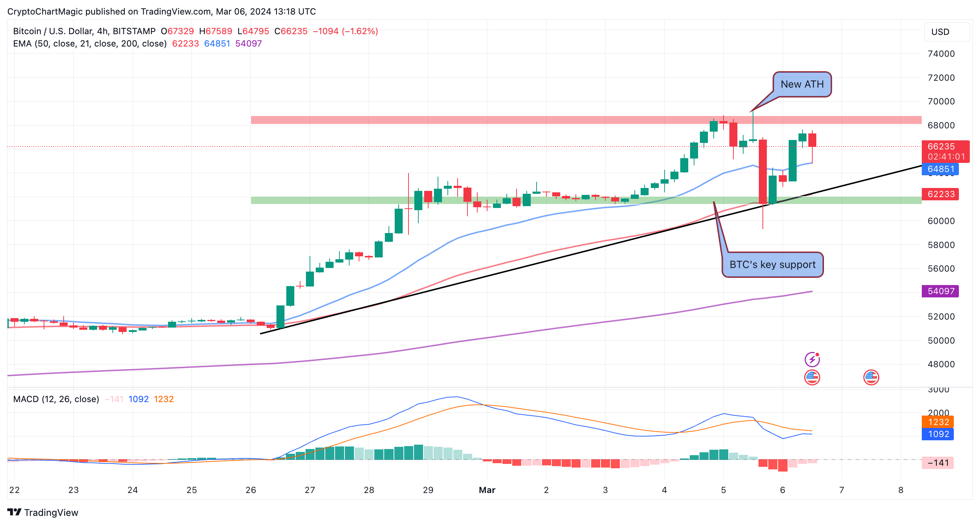Click the purple EMA price tag 54097
The width and height of the screenshot is (980, 525).
940,291
